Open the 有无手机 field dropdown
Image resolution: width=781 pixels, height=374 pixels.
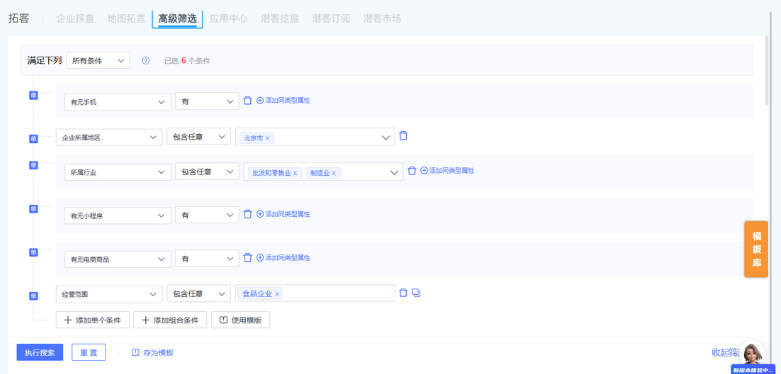click(x=118, y=102)
